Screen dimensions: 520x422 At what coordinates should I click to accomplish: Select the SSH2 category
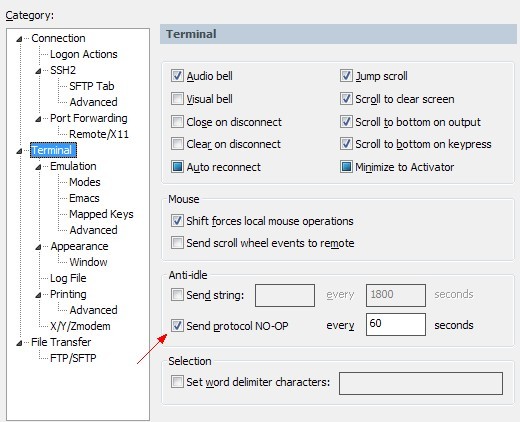click(63, 70)
